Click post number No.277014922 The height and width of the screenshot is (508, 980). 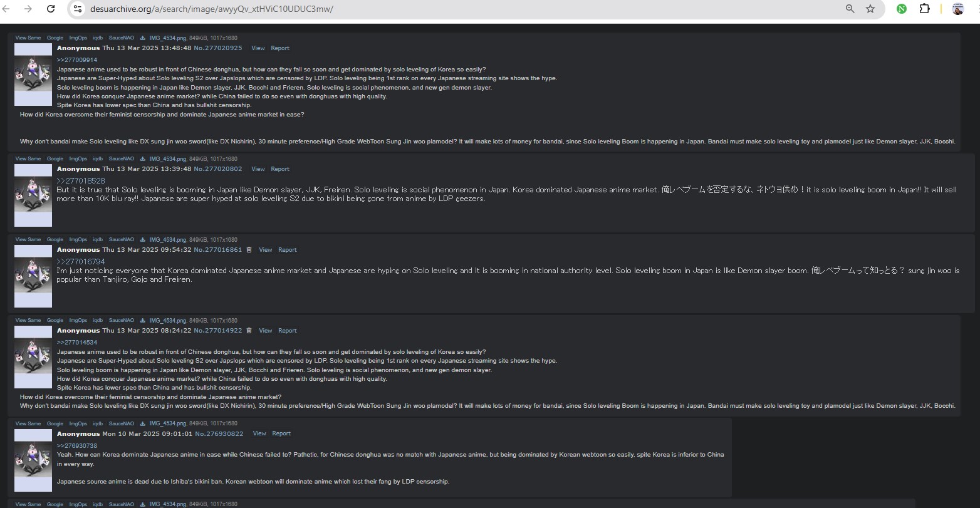[217, 331]
